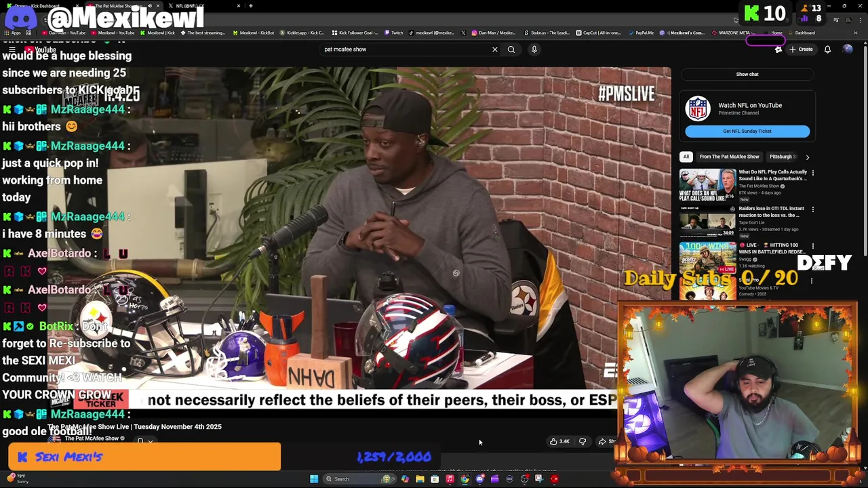The width and height of the screenshot is (868, 488).
Task: Click Watch NFL on YouTube title
Action: pos(750,105)
